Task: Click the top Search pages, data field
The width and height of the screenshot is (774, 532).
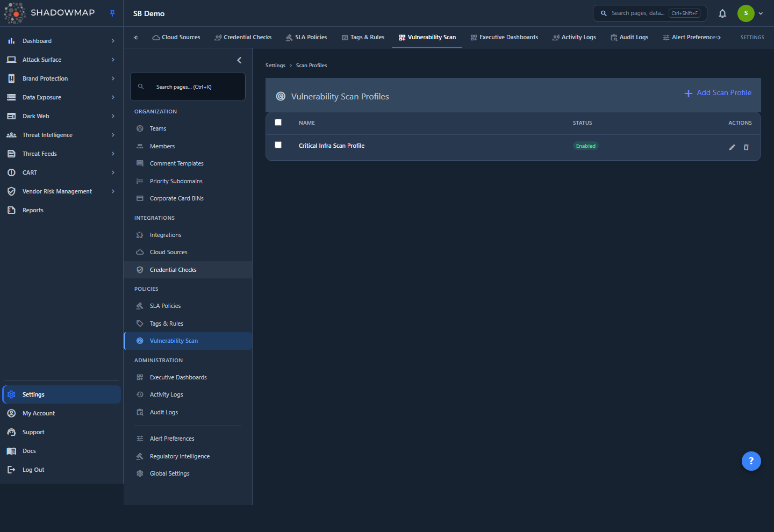Action: coord(650,13)
